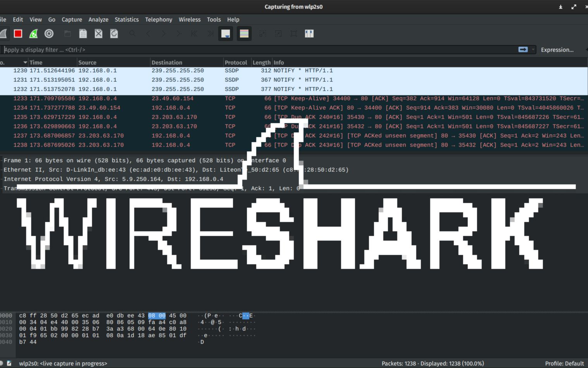
Task: Open the View menu
Action: click(36, 19)
